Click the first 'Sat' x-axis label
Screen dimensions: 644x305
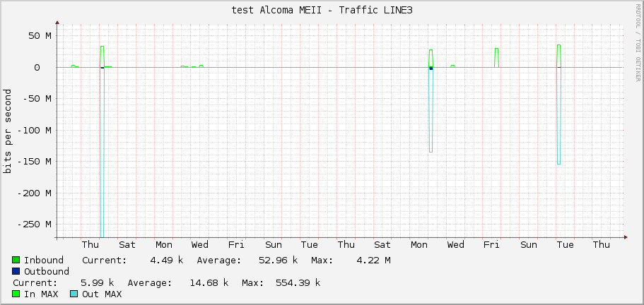(x=127, y=245)
